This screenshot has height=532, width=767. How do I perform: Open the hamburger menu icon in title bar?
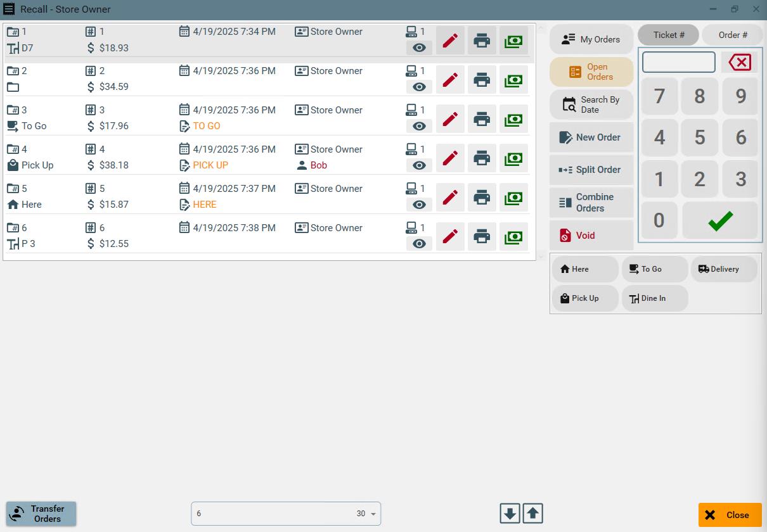9,9
